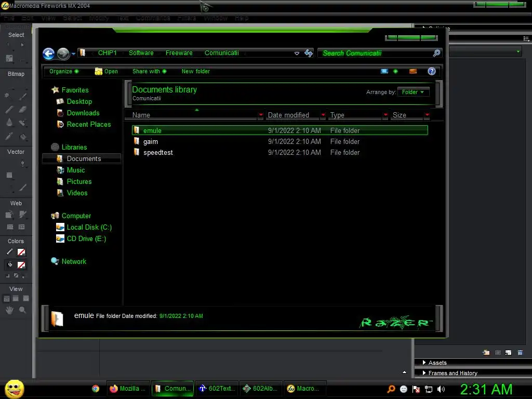Select the Rubber Stamp tool
Image resolution: width=532 pixels, height=399 pixels.
pos(22,123)
